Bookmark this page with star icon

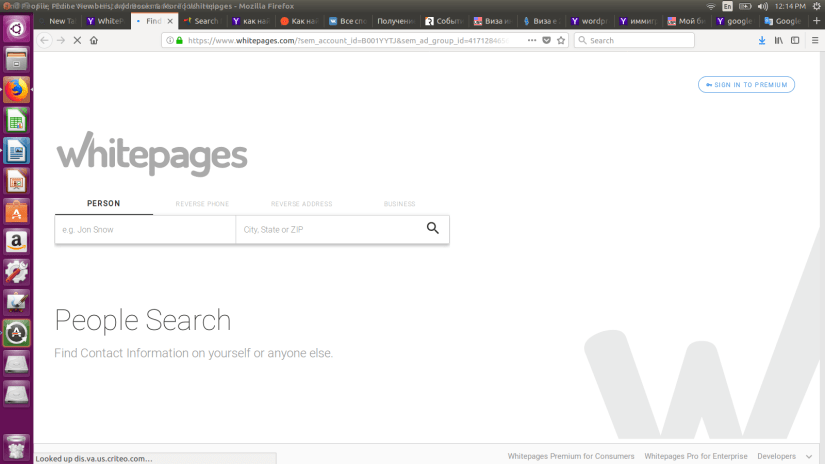pyautogui.click(x=561, y=41)
